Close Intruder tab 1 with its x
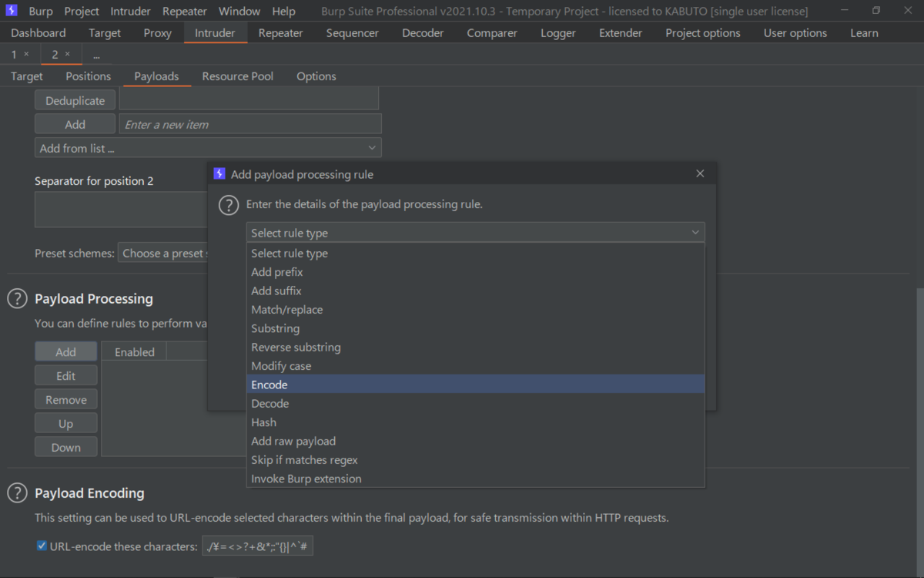Image resolution: width=924 pixels, height=578 pixels. (26, 55)
